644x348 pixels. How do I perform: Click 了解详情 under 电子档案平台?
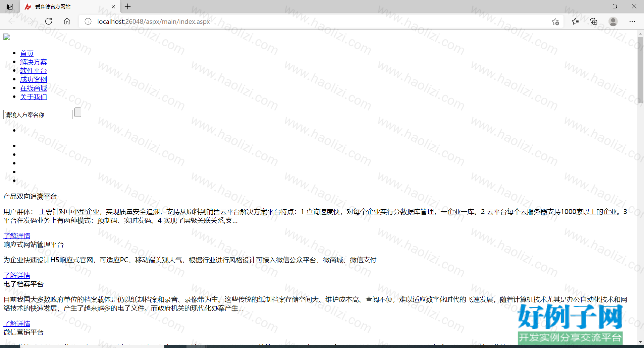[x=17, y=324]
